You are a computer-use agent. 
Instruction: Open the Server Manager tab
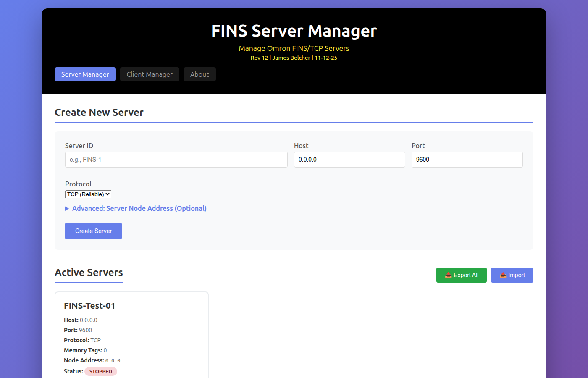click(x=85, y=74)
